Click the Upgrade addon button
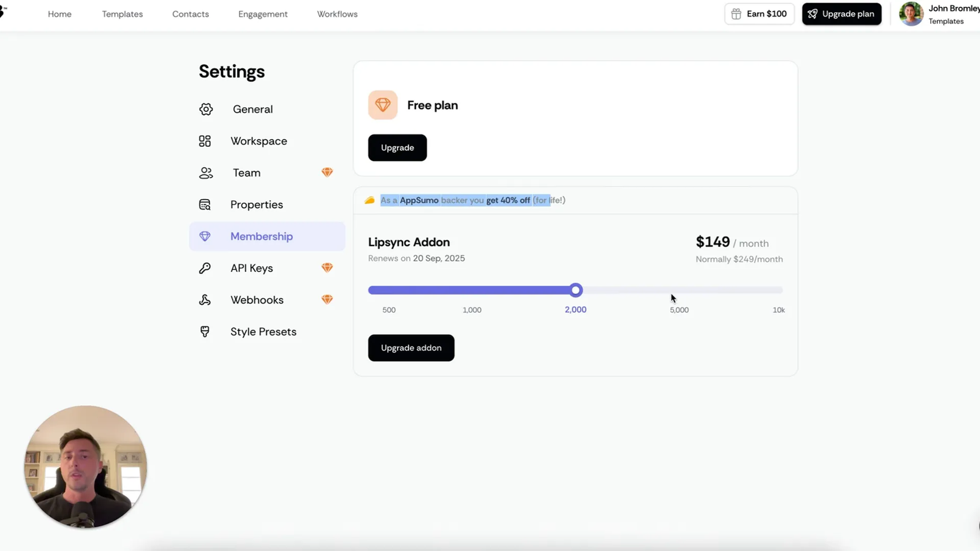This screenshot has width=980, height=551. (x=411, y=348)
